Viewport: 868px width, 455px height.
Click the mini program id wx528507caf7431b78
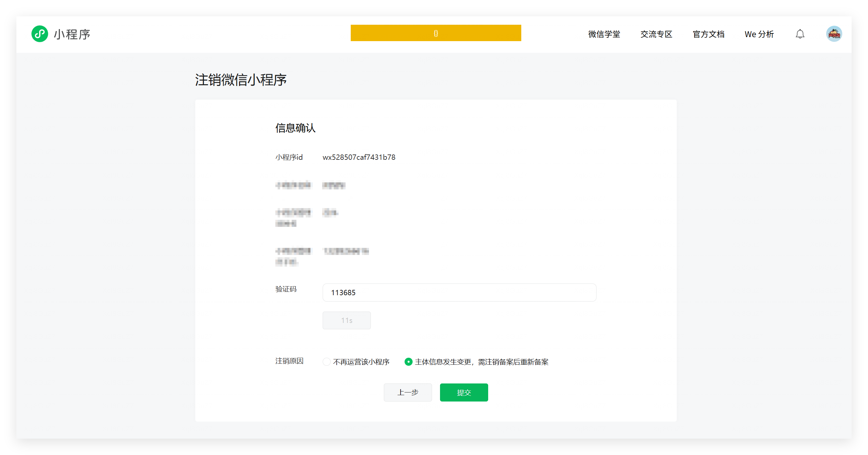click(x=359, y=157)
